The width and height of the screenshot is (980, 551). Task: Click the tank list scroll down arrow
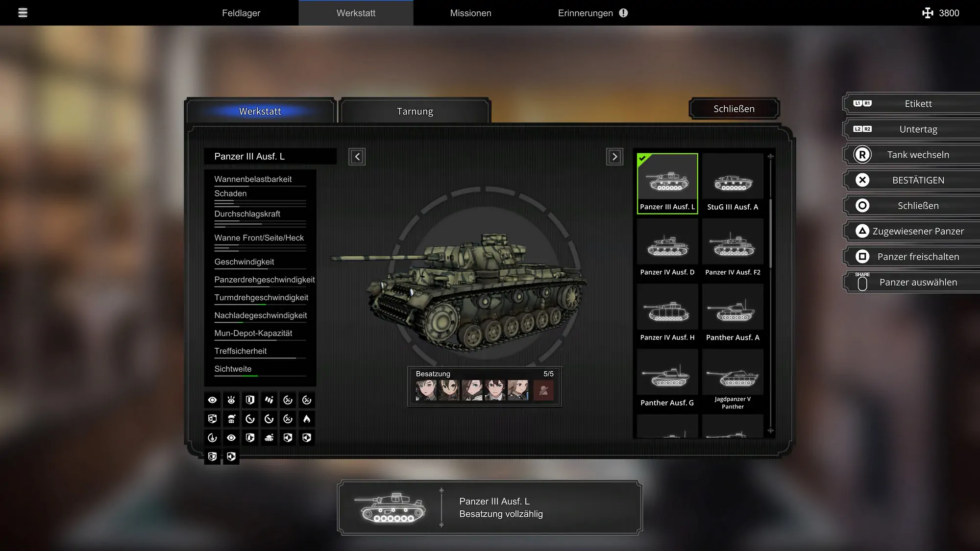(x=770, y=431)
